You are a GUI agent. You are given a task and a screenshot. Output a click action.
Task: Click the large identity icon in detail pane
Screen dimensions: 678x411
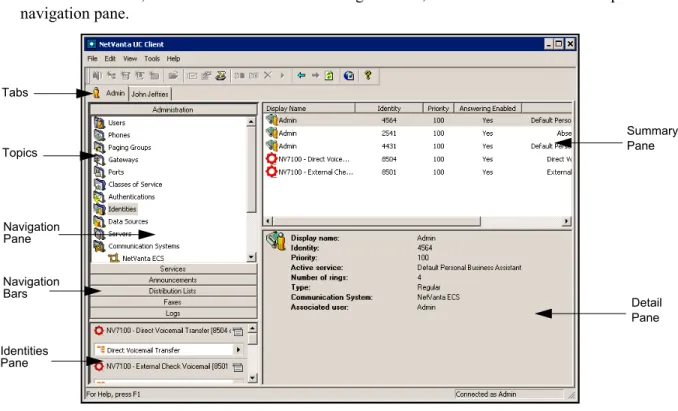(x=276, y=241)
